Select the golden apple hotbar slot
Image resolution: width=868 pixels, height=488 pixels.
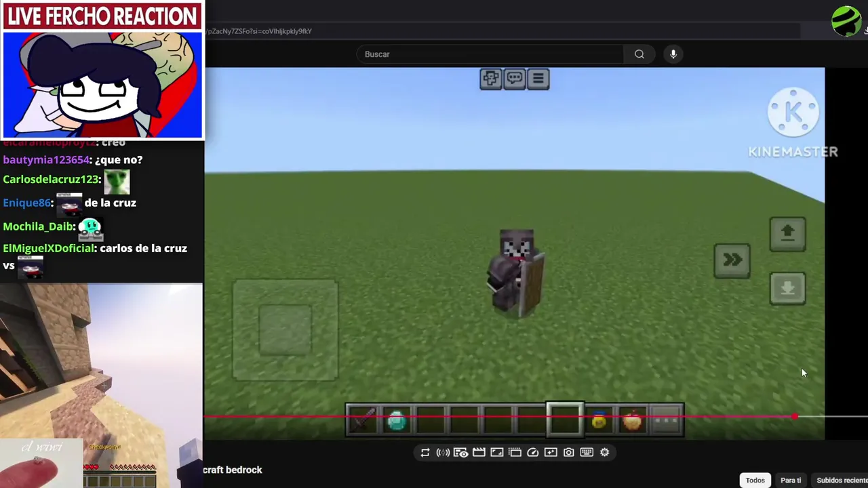[633, 421]
